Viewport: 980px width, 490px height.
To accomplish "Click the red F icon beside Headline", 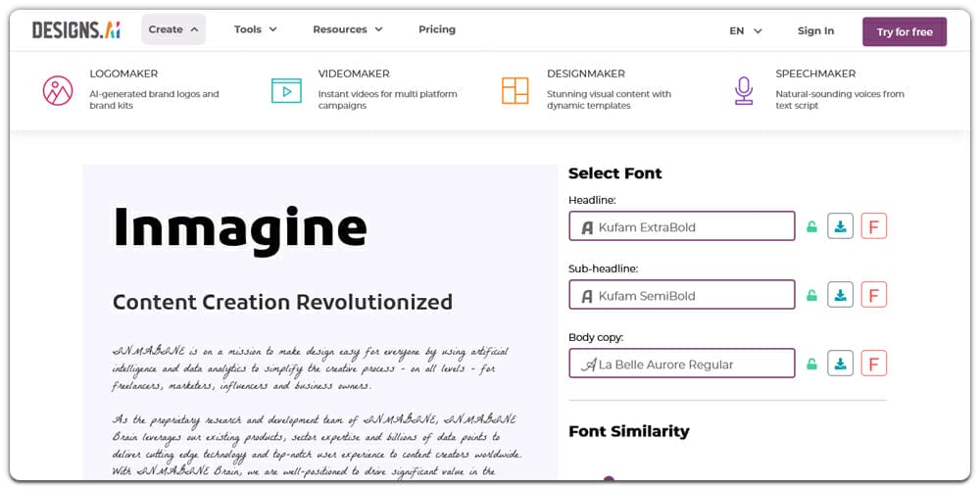I will click(873, 226).
